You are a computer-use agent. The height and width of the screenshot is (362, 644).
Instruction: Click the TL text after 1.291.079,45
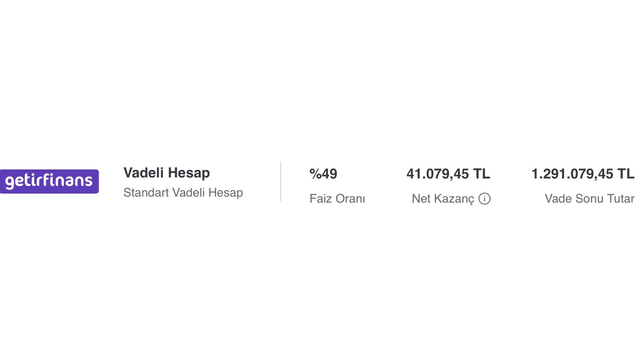tap(626, 174)
